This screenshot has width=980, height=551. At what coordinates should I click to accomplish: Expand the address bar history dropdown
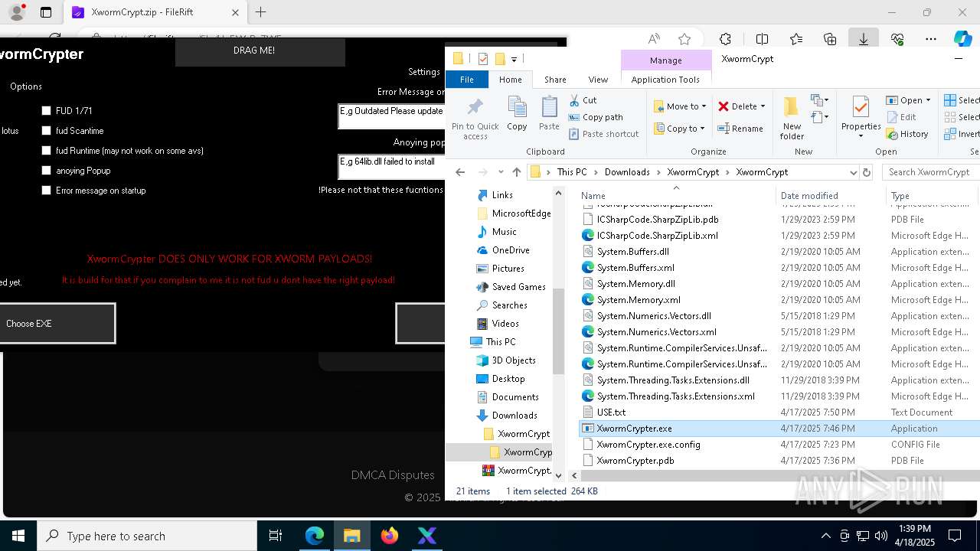tap(853, 172)
